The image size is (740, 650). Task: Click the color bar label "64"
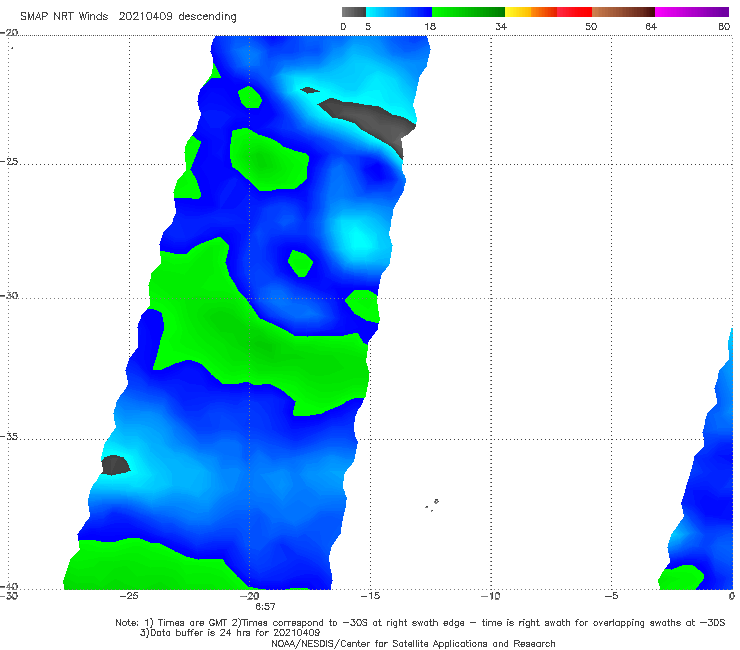(651, 26)
